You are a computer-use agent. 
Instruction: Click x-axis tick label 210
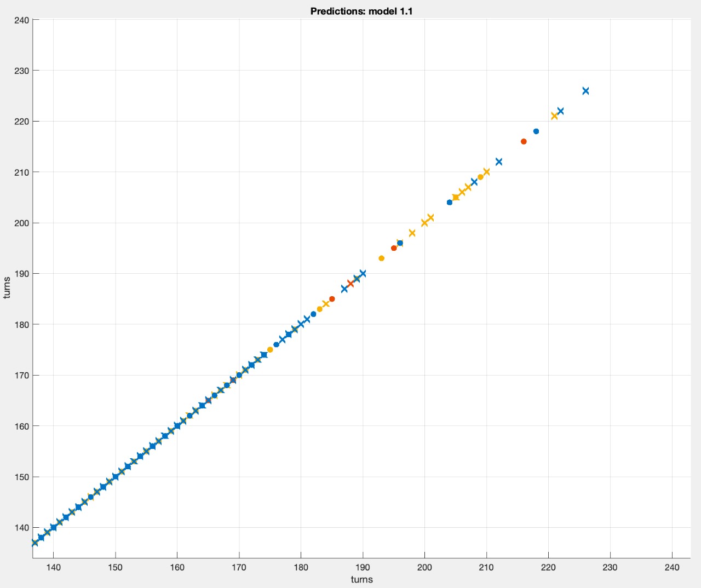click(486, 567)
